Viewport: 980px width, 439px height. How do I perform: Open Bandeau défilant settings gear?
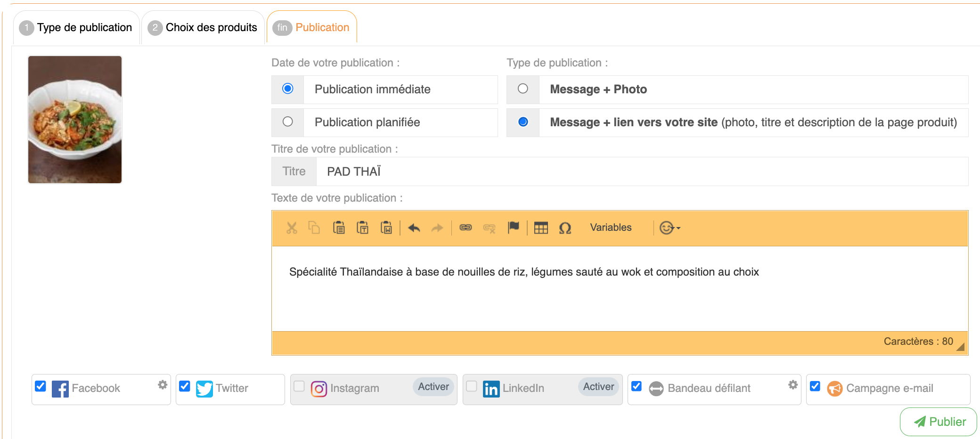tap(793, 385)
